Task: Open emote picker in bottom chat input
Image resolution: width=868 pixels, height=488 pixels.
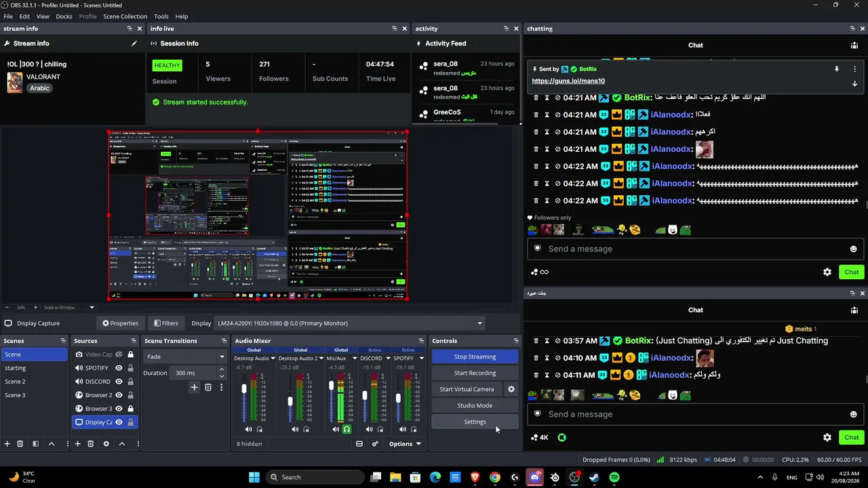Action: 853,414
